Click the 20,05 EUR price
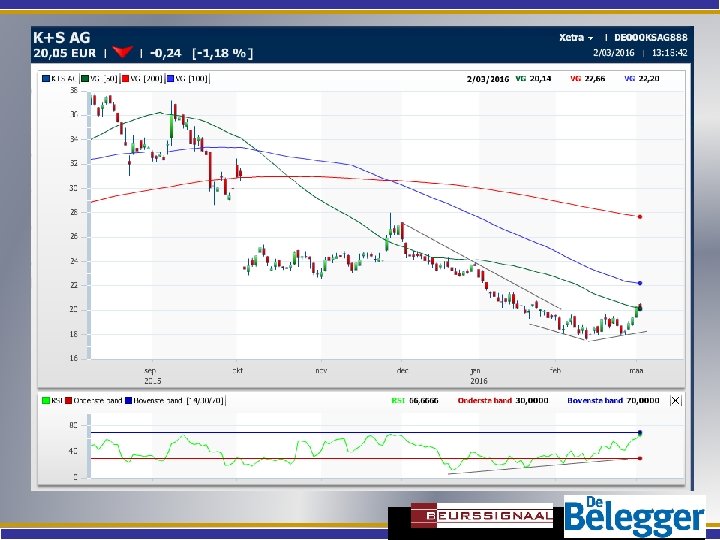Screen dimensions: 720x540 [x=65, y=53]
